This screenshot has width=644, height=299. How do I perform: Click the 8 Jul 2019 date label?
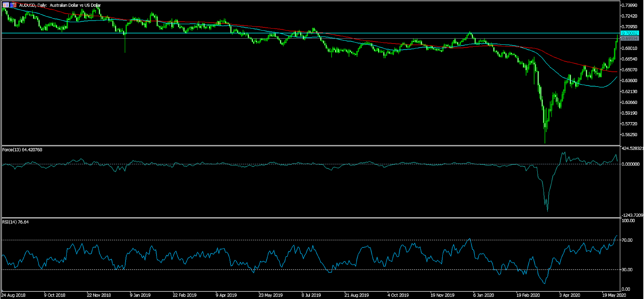311,295
